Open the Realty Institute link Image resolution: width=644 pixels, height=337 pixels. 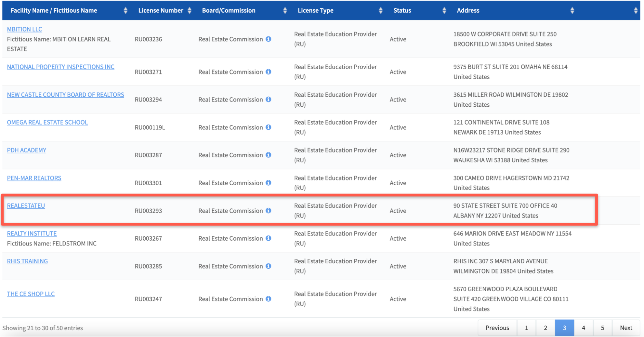[32, 233]
